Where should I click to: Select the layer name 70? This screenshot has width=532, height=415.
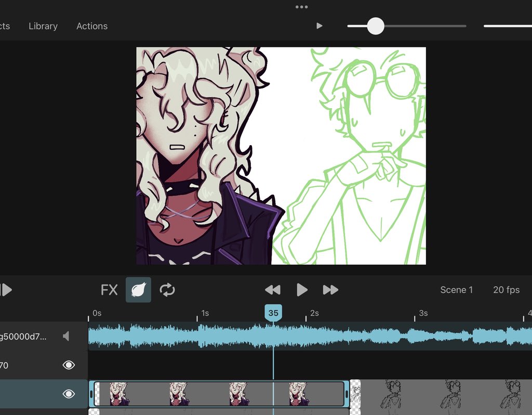tap(4, 366)
